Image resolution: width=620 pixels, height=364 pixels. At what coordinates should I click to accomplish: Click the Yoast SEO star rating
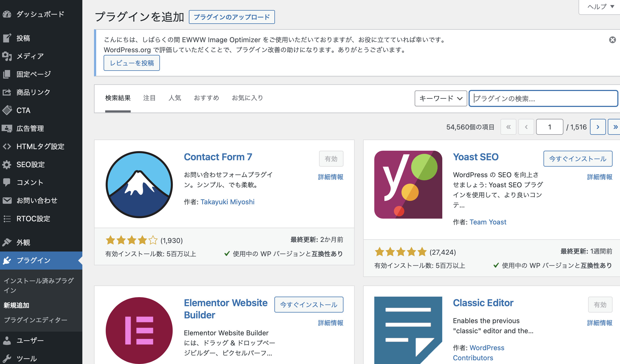401,252
